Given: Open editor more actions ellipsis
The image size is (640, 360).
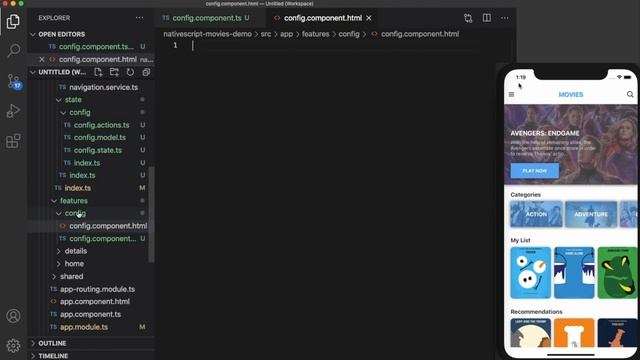Looking at the screenshot, I should point(505,18).
